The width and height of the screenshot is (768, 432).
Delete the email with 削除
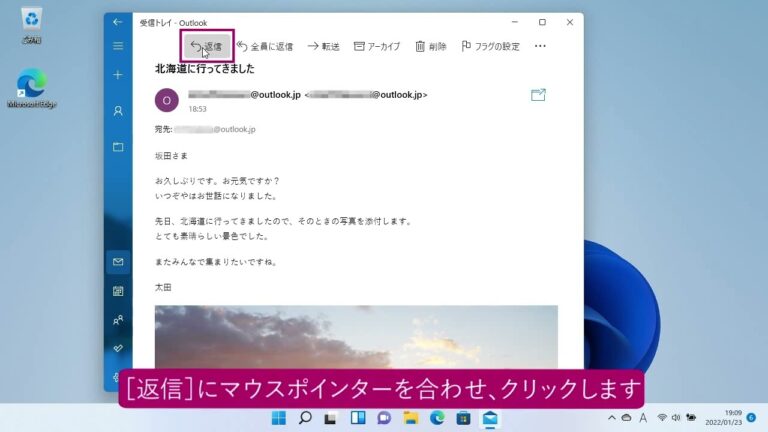click(431, 47)
